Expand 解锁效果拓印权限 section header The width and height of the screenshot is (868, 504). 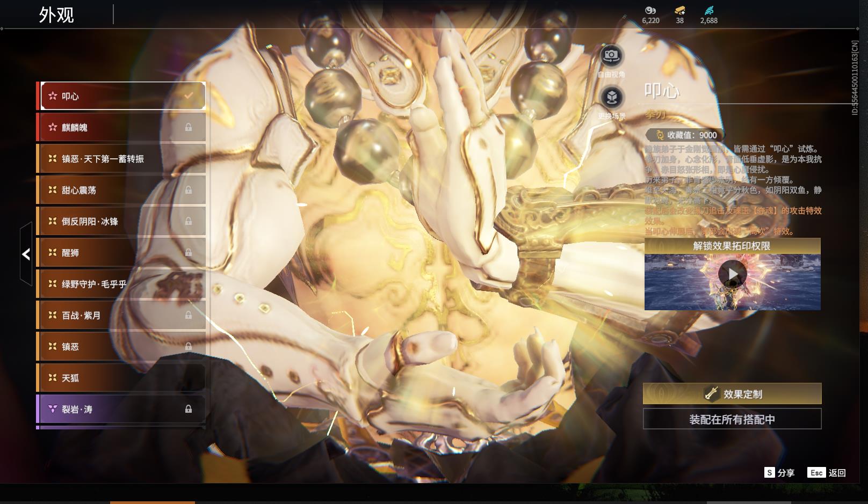[x=732, y=246]
